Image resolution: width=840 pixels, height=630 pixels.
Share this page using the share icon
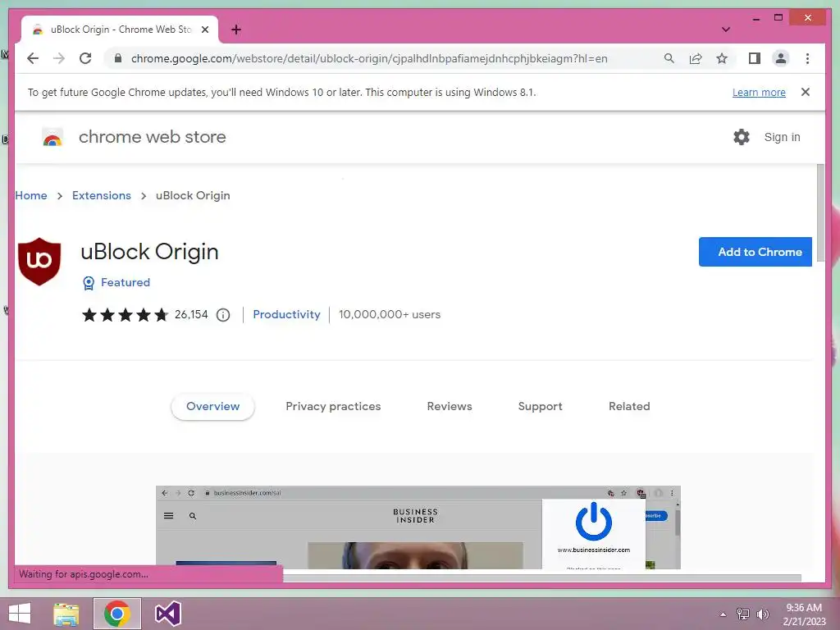pyautogui.click(x=696, y=58)
